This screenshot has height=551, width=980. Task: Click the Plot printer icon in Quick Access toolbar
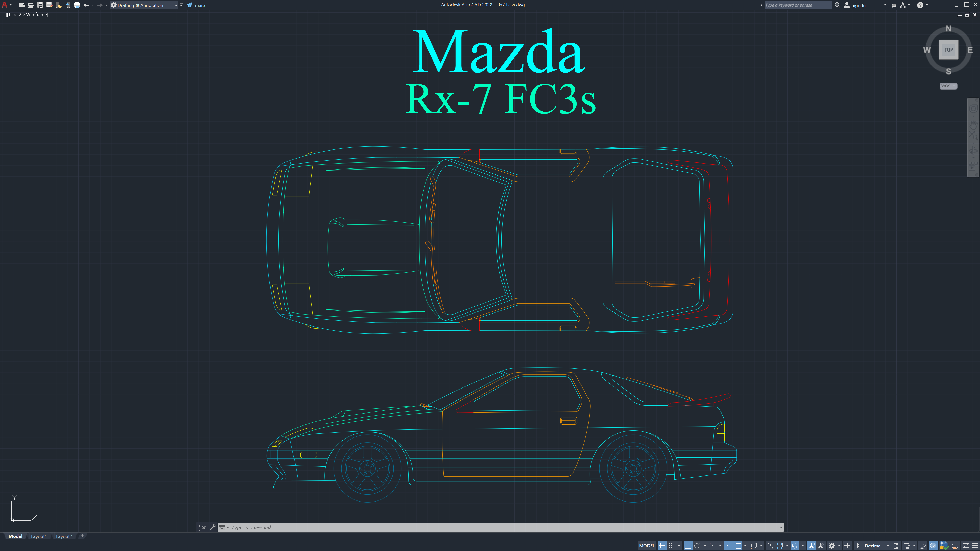coord(77,5)
